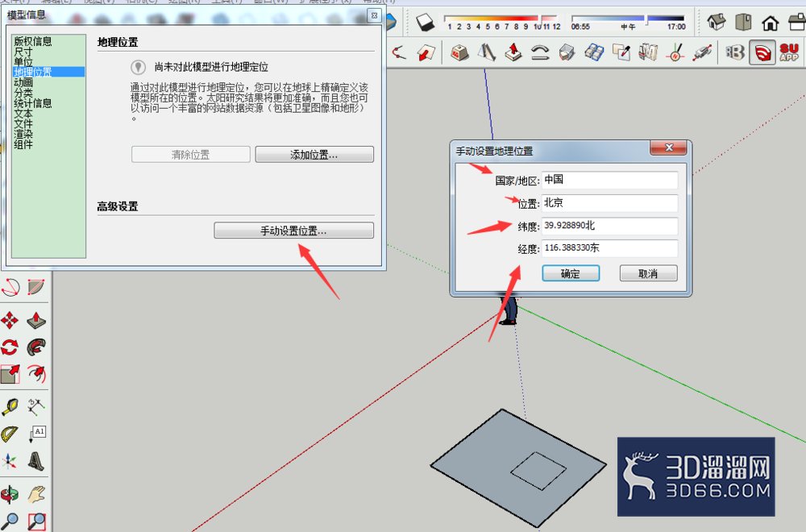Cancel with the 取消 button
The image size is (806, 532).
[x=648, y=273]
